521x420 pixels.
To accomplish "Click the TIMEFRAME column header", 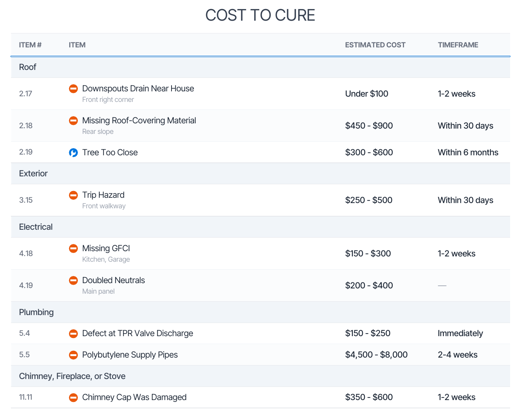I will (x=458, y=45).
